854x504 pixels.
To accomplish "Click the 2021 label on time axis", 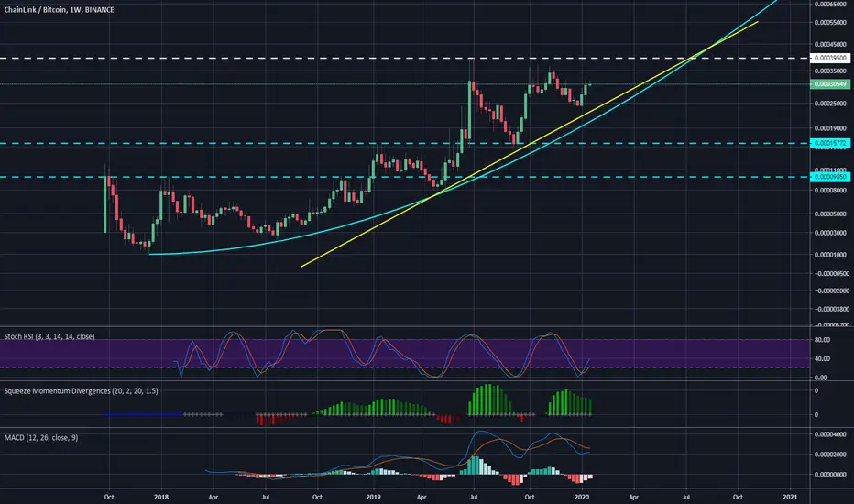I will 790,497.
